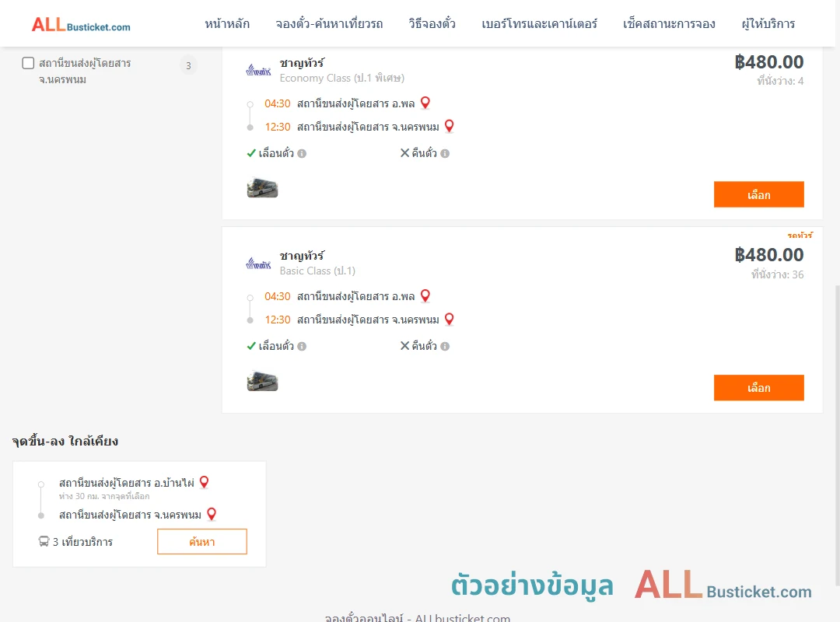Click X mark for คืนตั๋ว on Economy Class trip
840x622 pixels.
(405, 153)
